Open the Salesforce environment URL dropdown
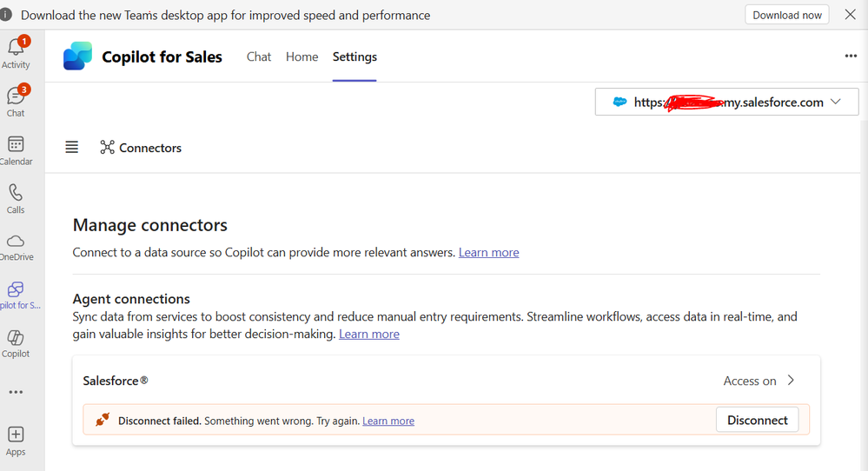Screen dimensions: 868x471 (726, 102)
